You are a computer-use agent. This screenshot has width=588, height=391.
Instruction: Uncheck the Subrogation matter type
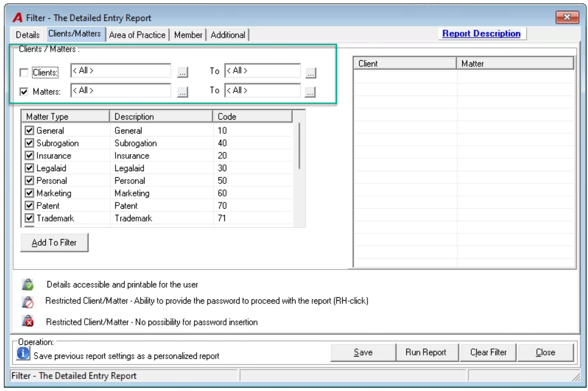click(x=30, y=143)
